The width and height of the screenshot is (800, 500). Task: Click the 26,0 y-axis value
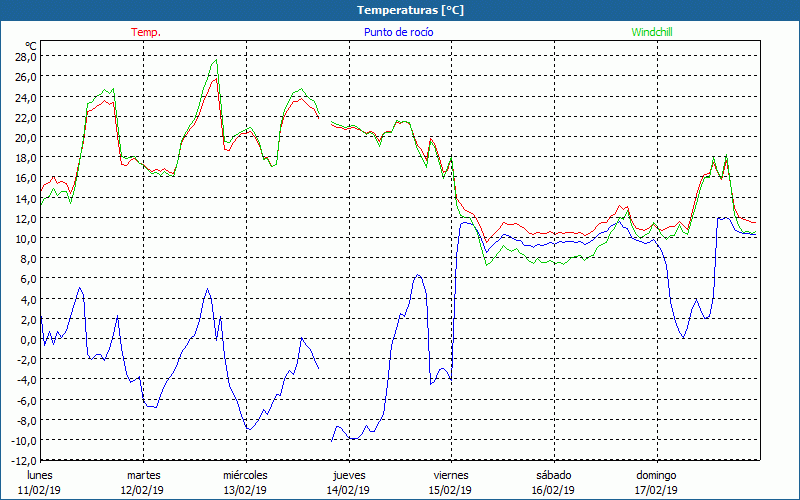27,77
